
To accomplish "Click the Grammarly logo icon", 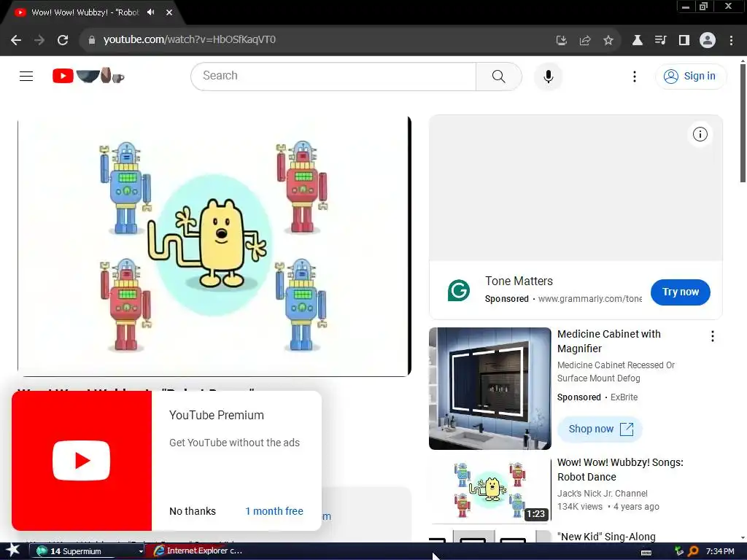I will (x=459, y=290).
